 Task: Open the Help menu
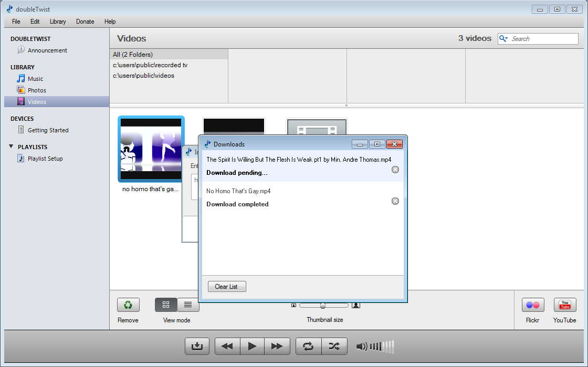(110, 22)
